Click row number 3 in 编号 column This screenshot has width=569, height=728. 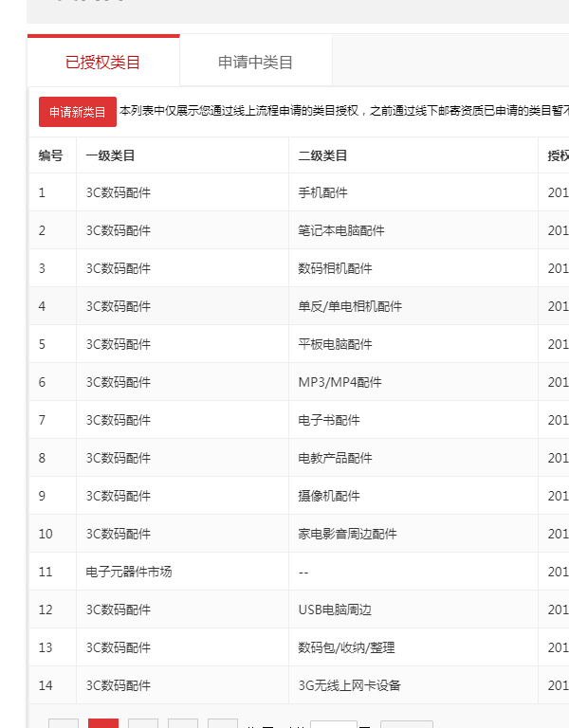pyautogui.click(x=43, y=268)
